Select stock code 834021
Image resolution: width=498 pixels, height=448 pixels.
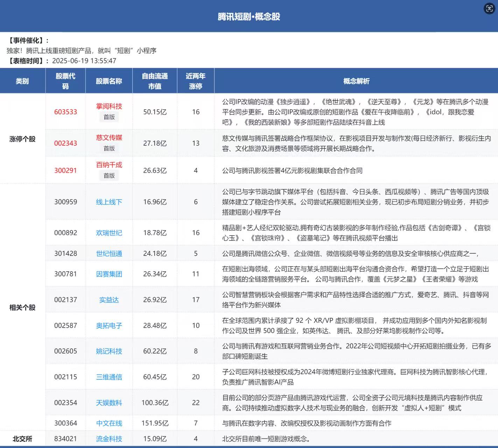click(x=65, y=439)
